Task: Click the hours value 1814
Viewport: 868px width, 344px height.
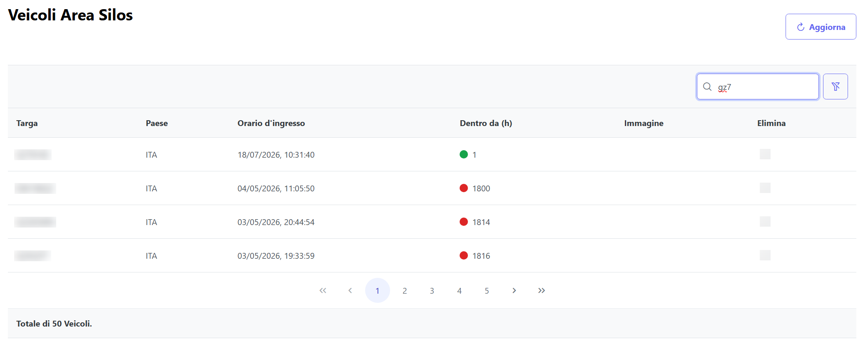Action: click(481, 222)
